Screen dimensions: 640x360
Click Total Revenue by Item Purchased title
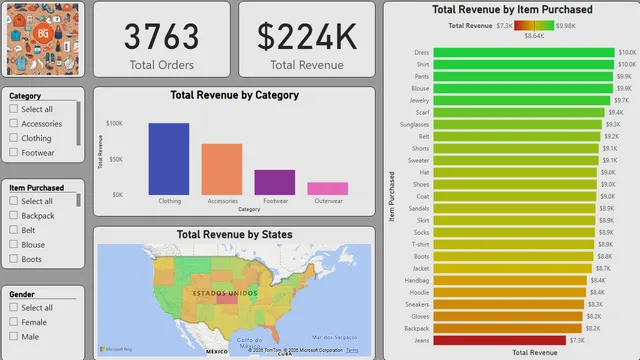(512, 9)
